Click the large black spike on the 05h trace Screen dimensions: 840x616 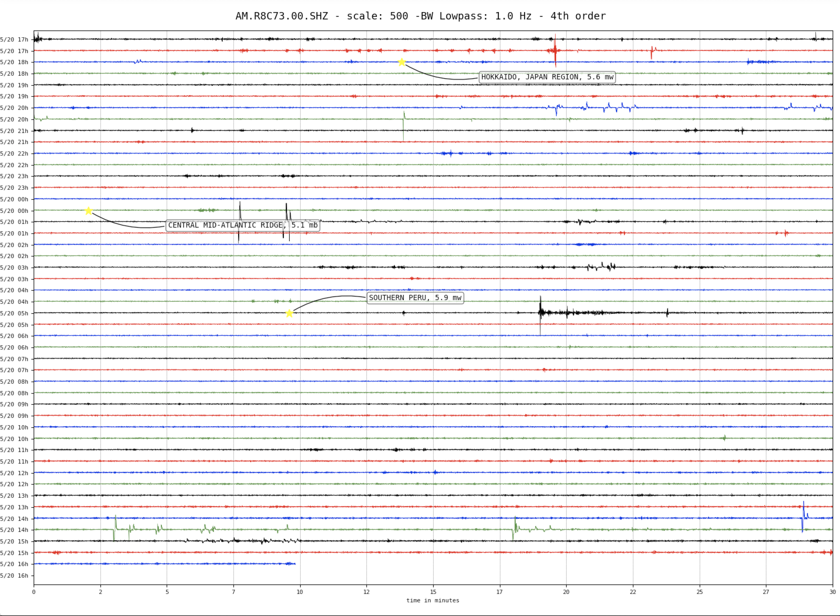pyautogui.click(x=540, y=315)
